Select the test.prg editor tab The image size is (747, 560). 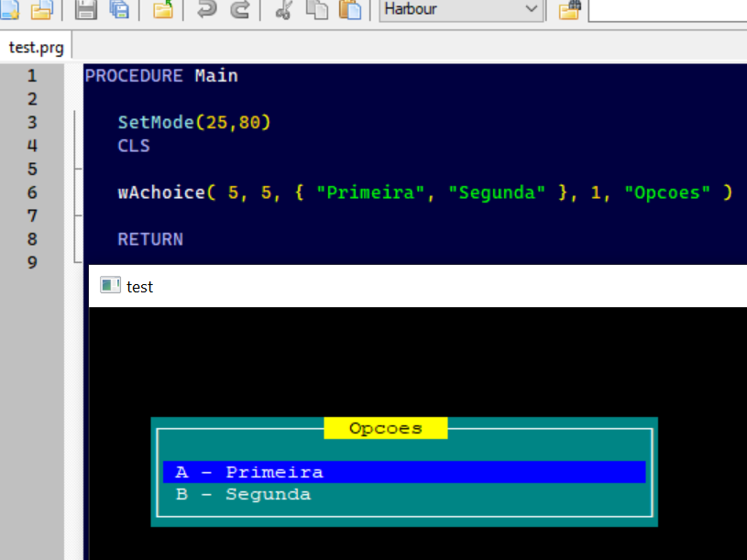point(36,48)
